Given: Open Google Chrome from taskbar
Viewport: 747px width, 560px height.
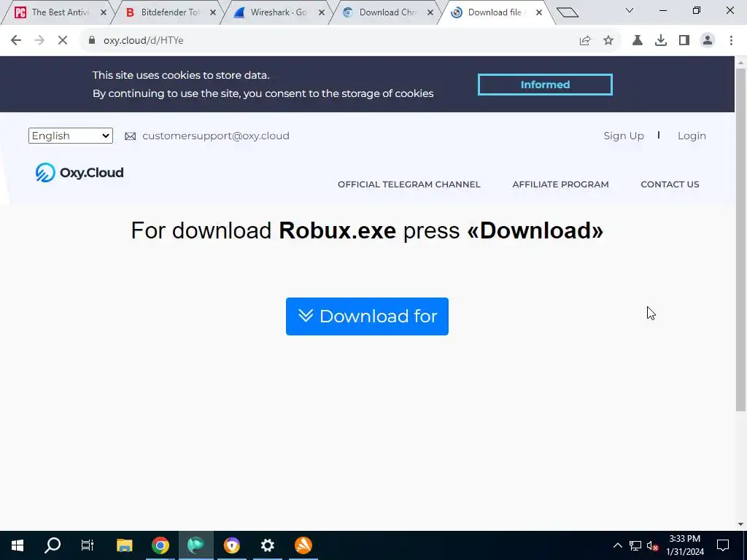Looking at the screenshot, I should pyautogui.click(x=160, y=545).
